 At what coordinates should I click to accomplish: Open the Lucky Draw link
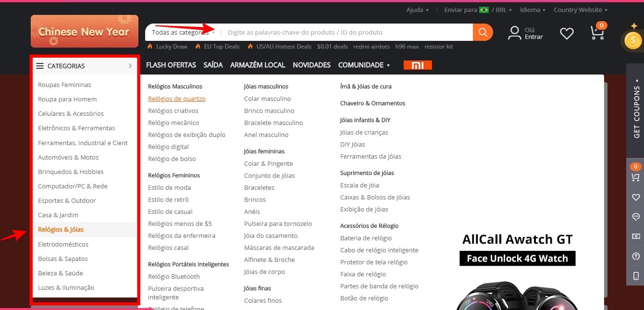point(172,47)
